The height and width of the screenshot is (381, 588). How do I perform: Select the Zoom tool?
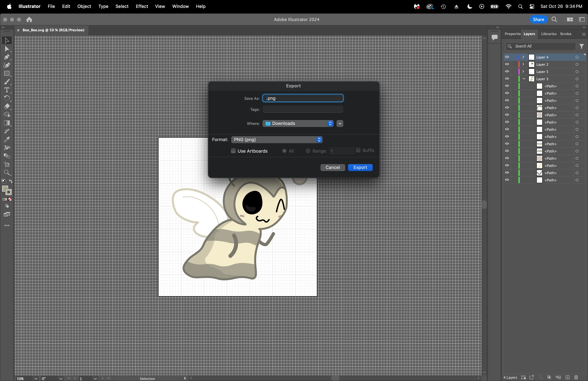tap(7, 173)
